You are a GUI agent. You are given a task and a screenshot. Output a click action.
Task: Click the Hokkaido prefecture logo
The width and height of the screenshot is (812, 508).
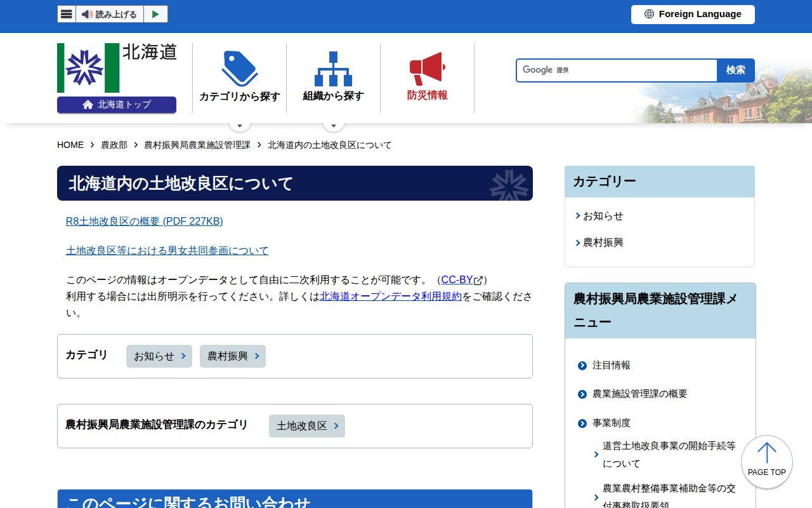pos(117,68)
